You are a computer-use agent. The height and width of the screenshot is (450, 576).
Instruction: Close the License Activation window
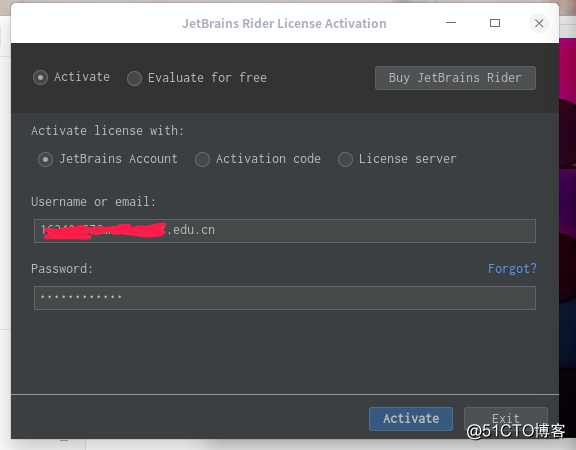tap(539, 23)
